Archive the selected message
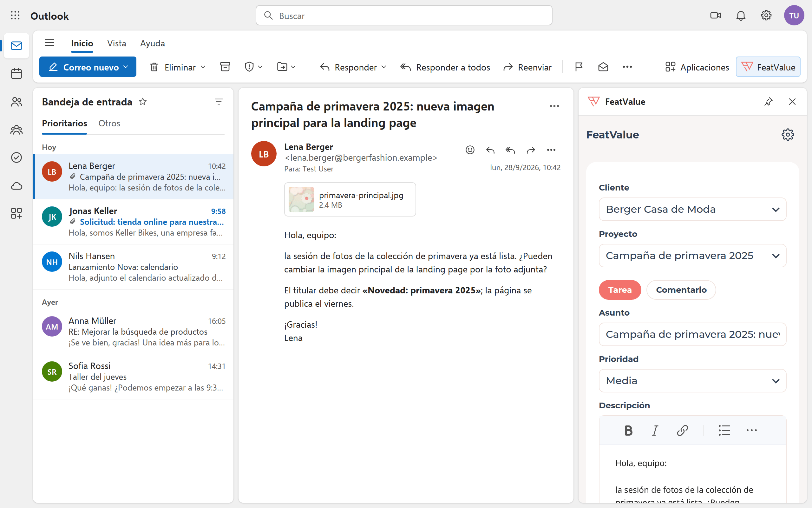 coord(225,67)
